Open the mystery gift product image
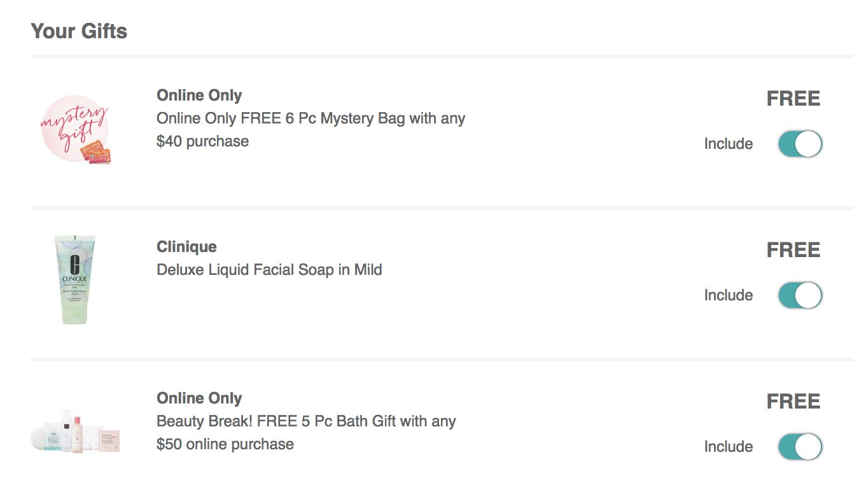859x504 pixels. tap(75, 130)
